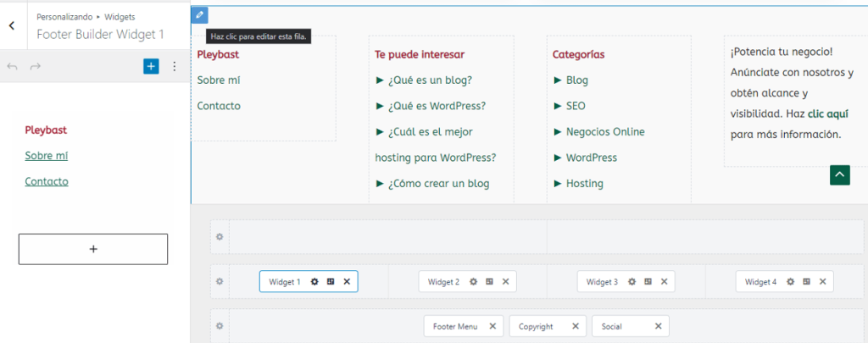Remove the Footer Menu item
Viewport: 868px width, 343px height.
coord(492,326)
